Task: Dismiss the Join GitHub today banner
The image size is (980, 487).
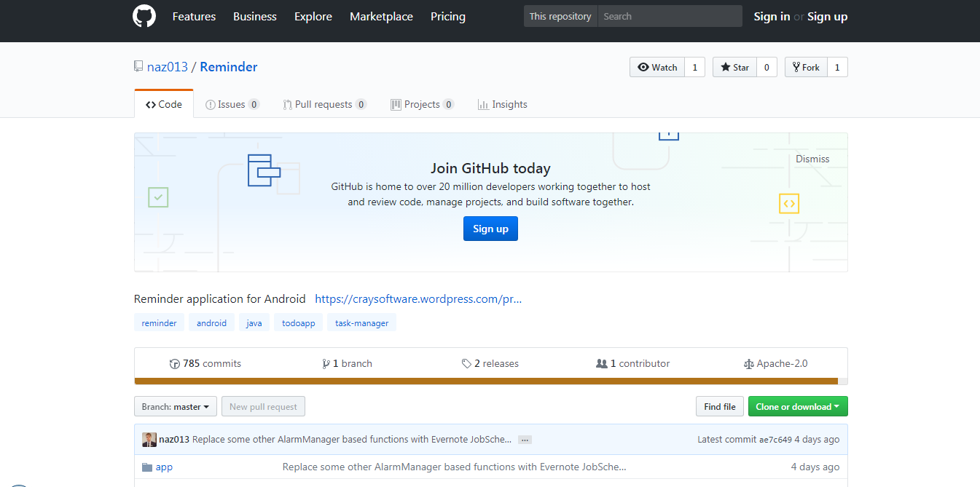Action: 812,159
